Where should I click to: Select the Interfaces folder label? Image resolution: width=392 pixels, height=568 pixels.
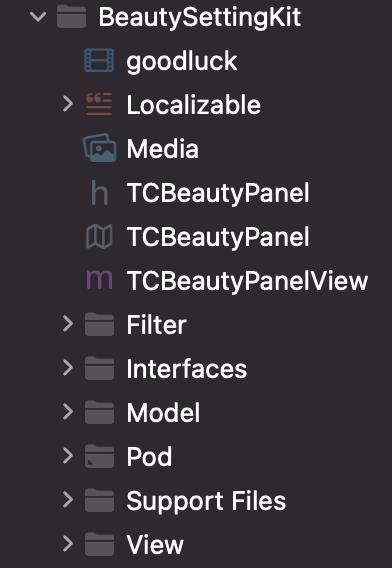[187, 369]
